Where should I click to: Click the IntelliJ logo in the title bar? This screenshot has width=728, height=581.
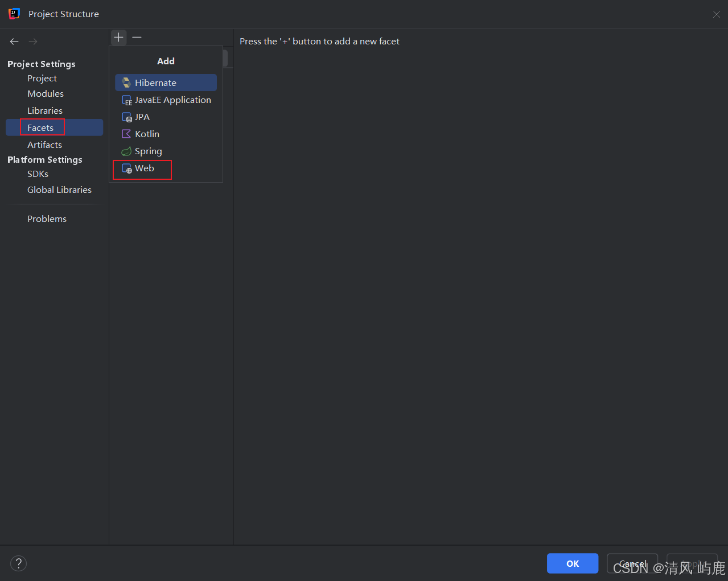(x=14, y=14)
